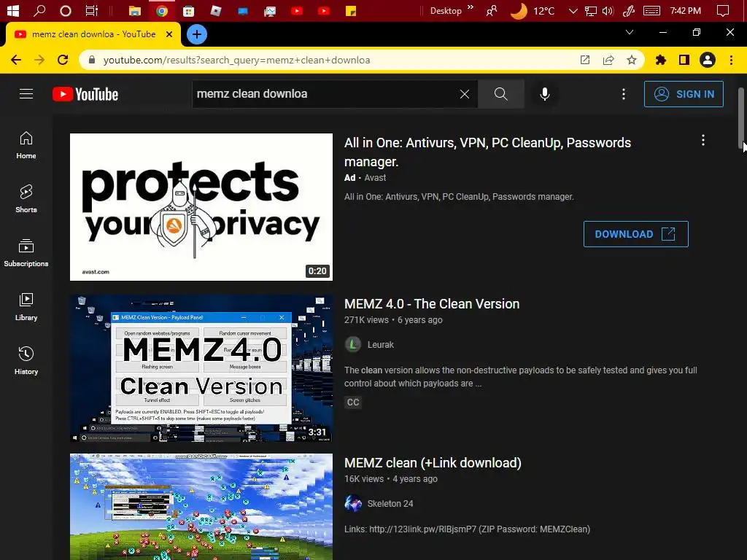Open Microsoft Store taskbar icon
This screenshot has height=560, width=747.
tap(189, 11)
